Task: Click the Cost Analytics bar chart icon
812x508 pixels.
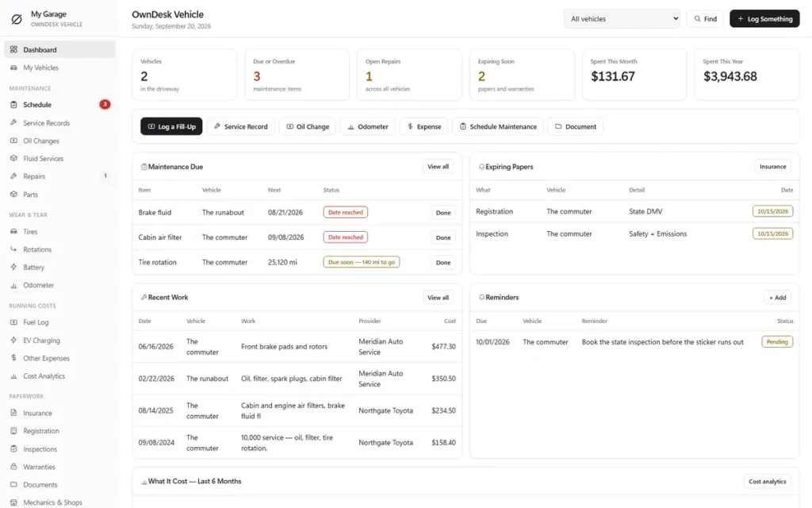Action: pyautogui.click(x=13, y=375)
